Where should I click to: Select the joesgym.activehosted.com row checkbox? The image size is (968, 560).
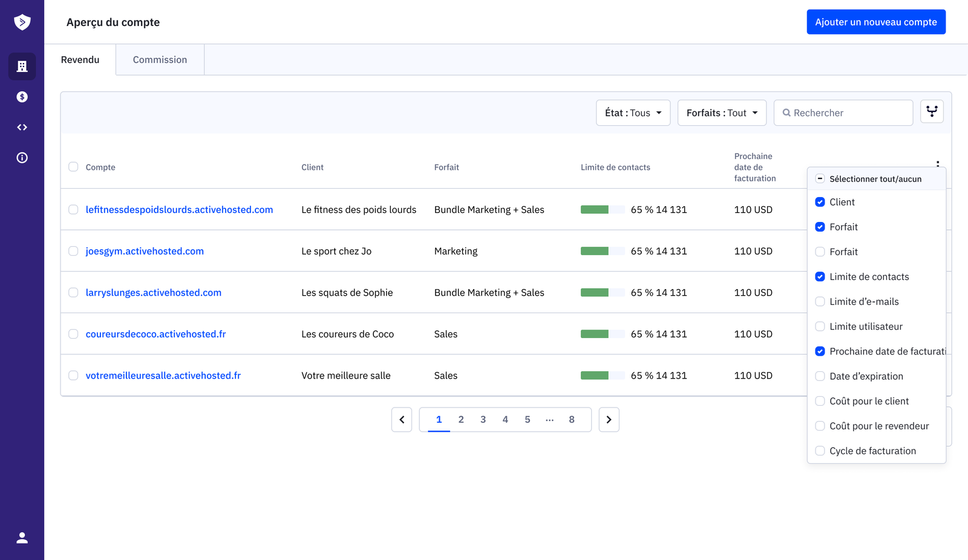click(x=73, y=251)
